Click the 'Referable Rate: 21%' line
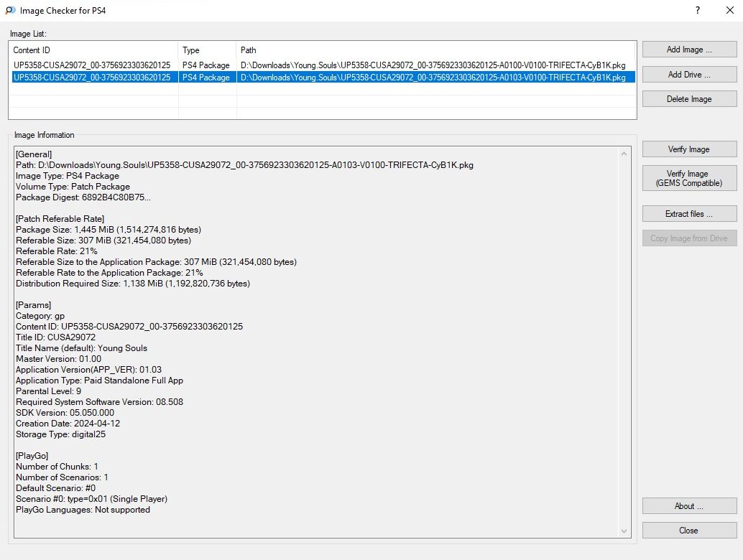 (56, 251)
